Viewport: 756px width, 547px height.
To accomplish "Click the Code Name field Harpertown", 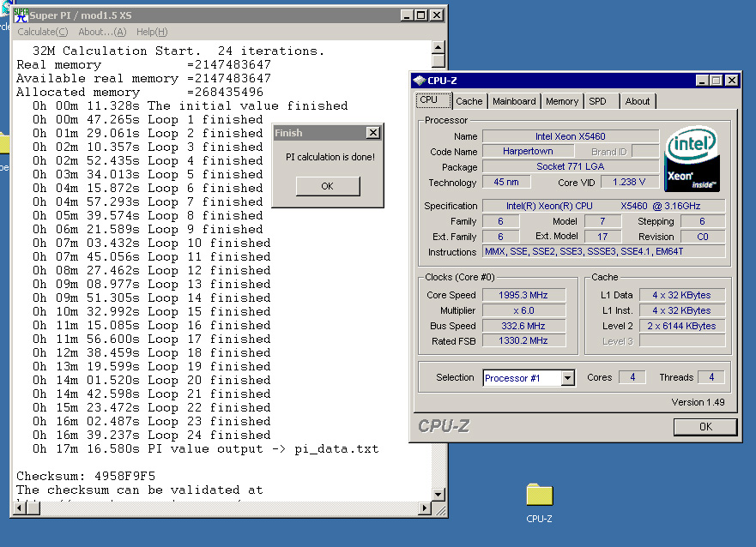I will pos(528,151).
